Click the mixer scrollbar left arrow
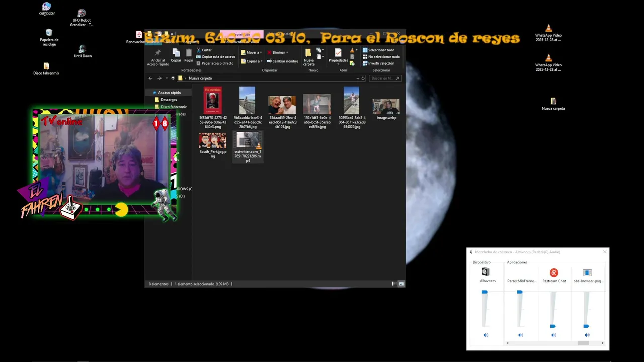 point(507,343)
